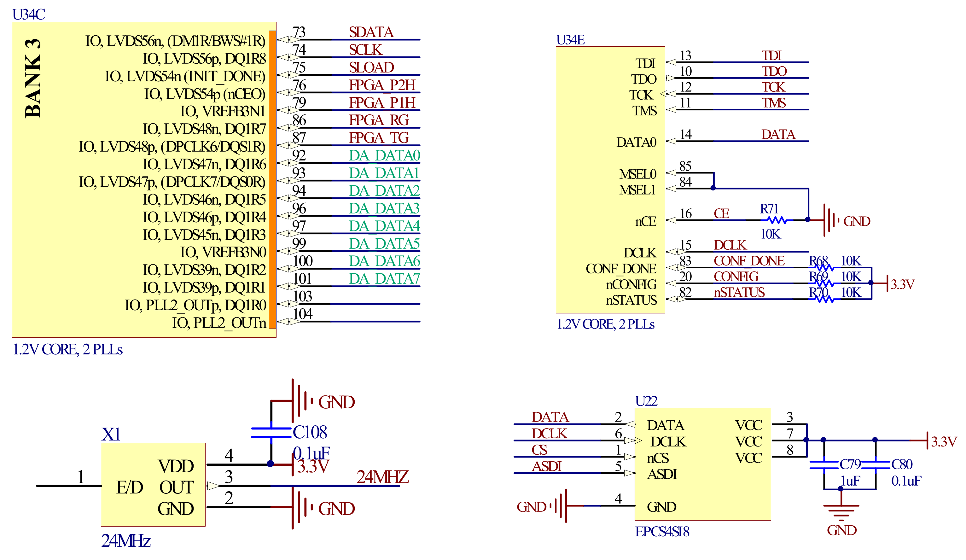Image resolution: width=966 pixels, height=560 pixels.
Task: Click the U34C designator text
Action: [x=28, y=15]
